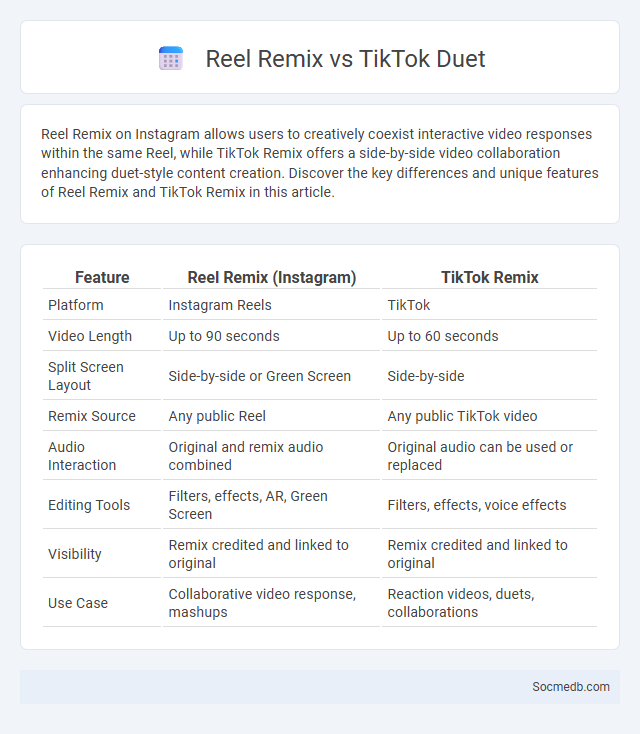Click the 'Editing Tools' row label

click(89, 505)
